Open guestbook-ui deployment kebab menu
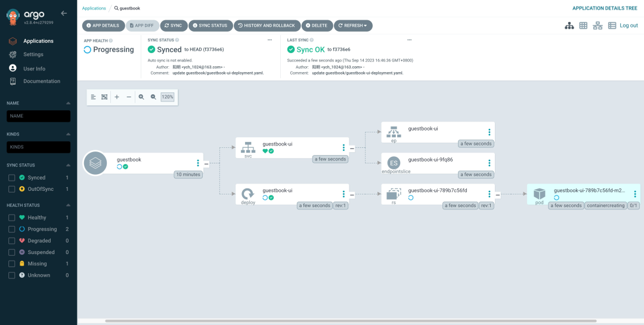This screenshot has height=325, width=644. point(344,194)
